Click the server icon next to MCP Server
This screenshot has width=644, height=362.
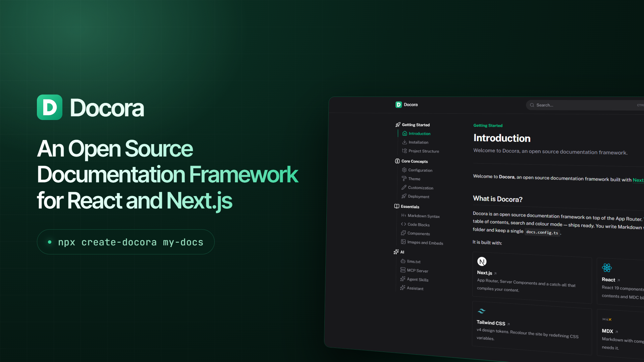coord(403,270)
